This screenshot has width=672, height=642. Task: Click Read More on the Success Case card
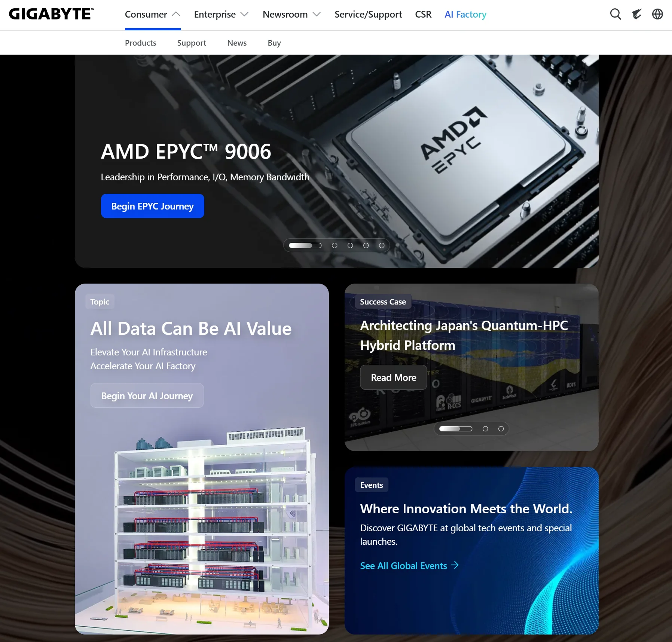[394, 377]
